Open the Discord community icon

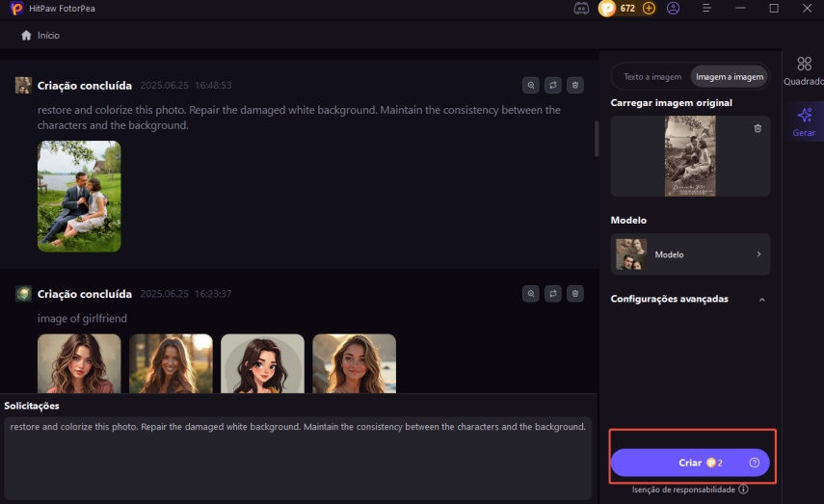581,9
